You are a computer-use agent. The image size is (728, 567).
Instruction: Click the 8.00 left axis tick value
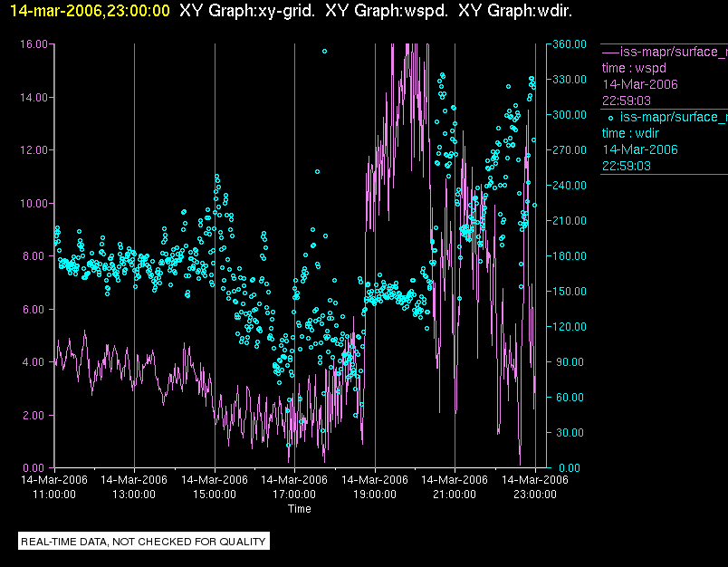[x=35, y=255]
